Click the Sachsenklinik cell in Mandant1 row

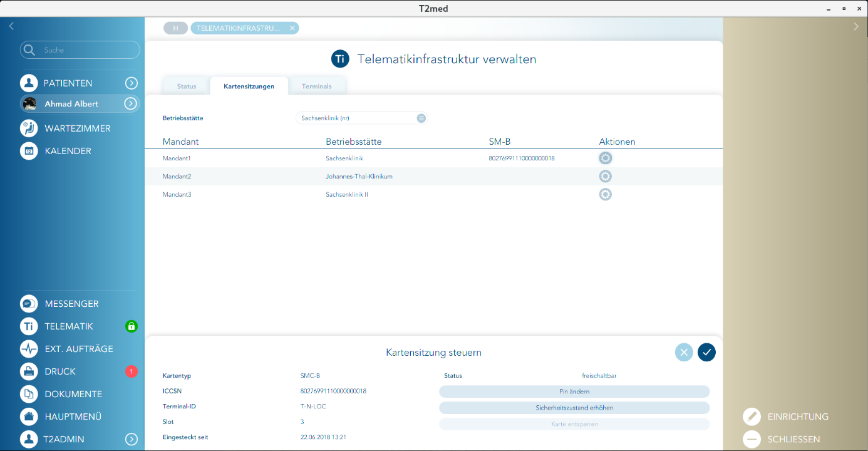(344, 158)
